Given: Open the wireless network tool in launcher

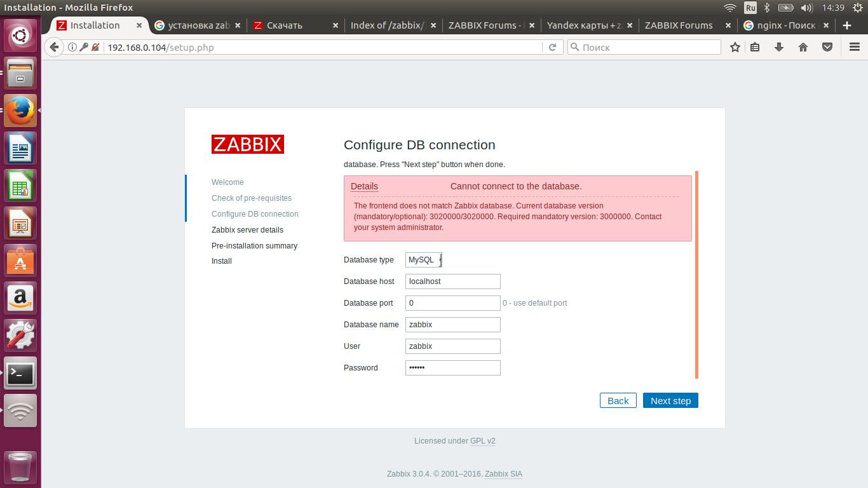Looking at the screenshot, I should tap(20, 411).
